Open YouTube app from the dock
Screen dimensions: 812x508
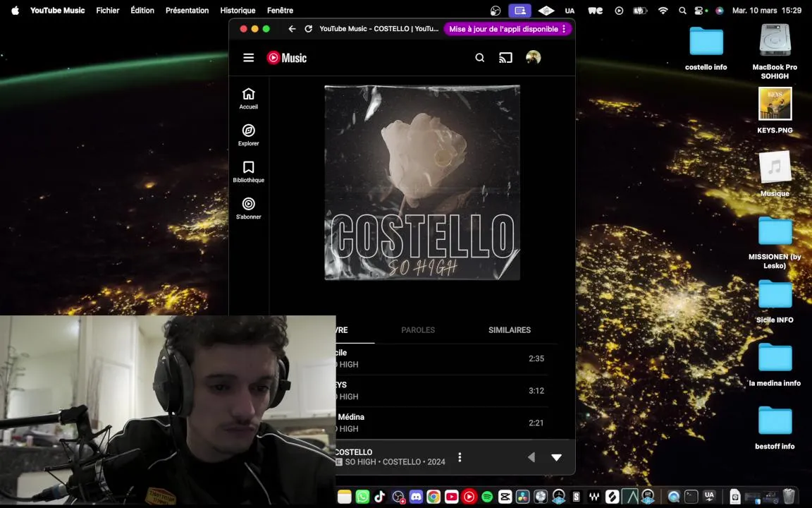[x=452, y=497]
